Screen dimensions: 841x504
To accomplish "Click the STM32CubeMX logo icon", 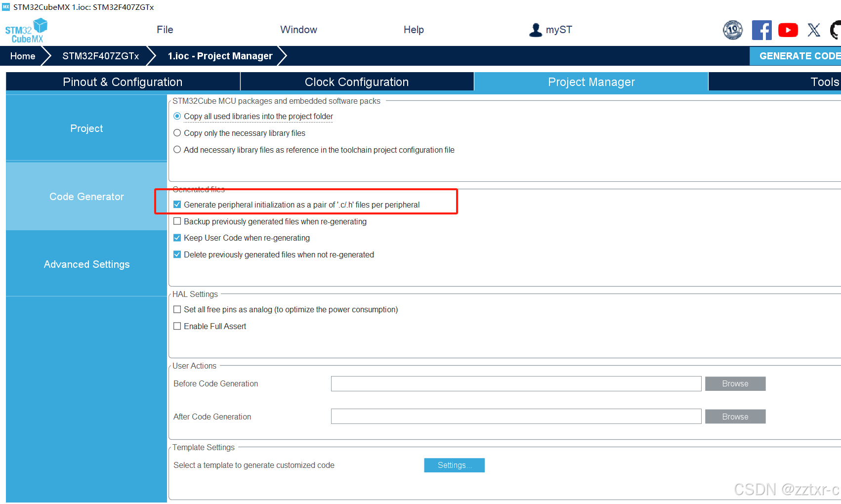I will pyautogui.click(x=26, y=31).
